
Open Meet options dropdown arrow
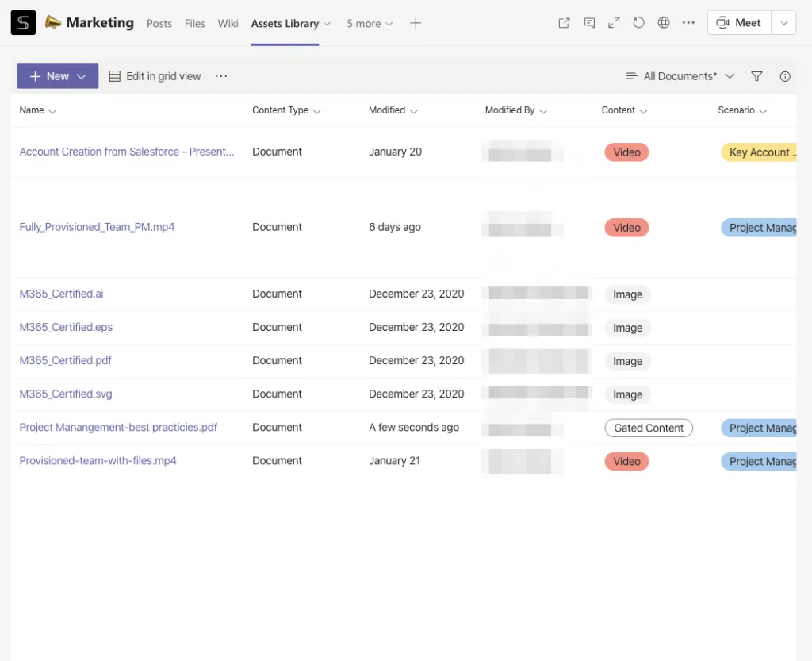tap(783, 23)
